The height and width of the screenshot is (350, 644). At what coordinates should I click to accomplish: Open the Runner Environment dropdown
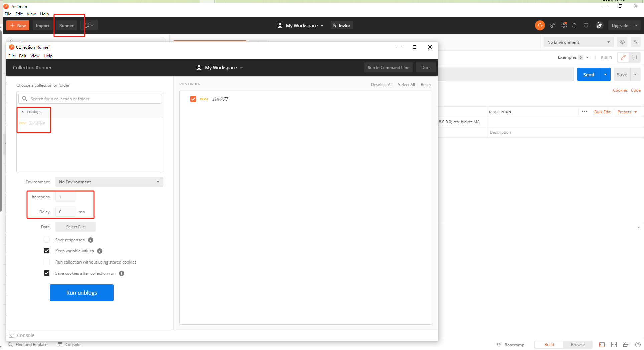(x=109, y=182)
